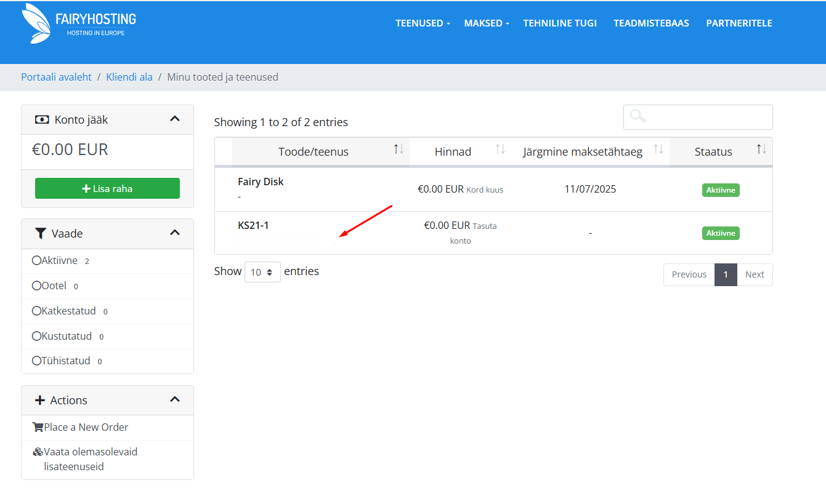The height and width of the screenshot is (504, 826).
Task: Click Vaata olemasolevaid lisateenuseid link
Action: [91, 459]
